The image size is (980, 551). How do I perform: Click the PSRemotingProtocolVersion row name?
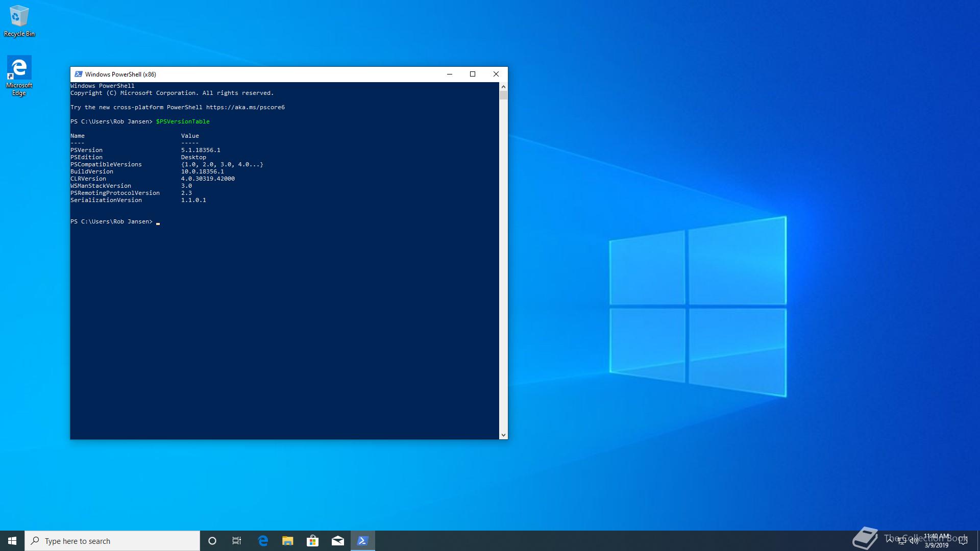(115, 193)
